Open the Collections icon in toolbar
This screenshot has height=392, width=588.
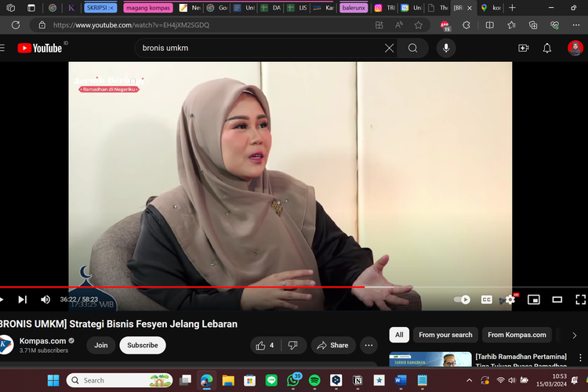pyautogui.click(x=533, y=25)
